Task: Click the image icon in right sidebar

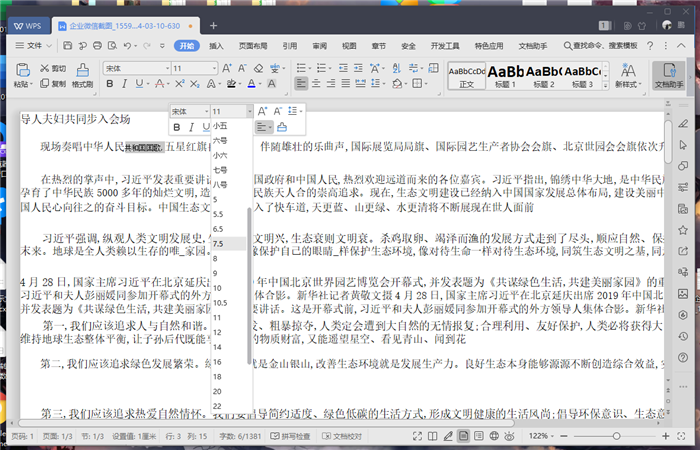Action: pyautogui.click(x=683, y=294)
